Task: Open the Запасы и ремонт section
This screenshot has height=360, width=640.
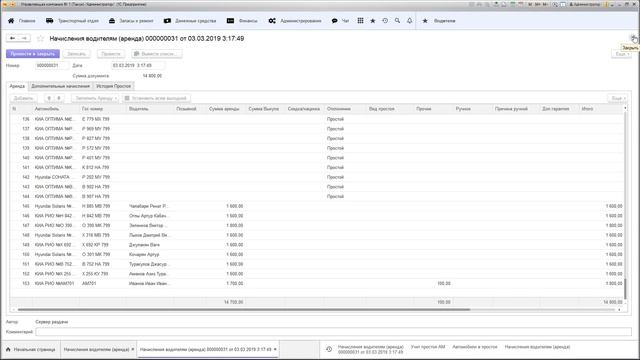Action: [x=131, y=20]
